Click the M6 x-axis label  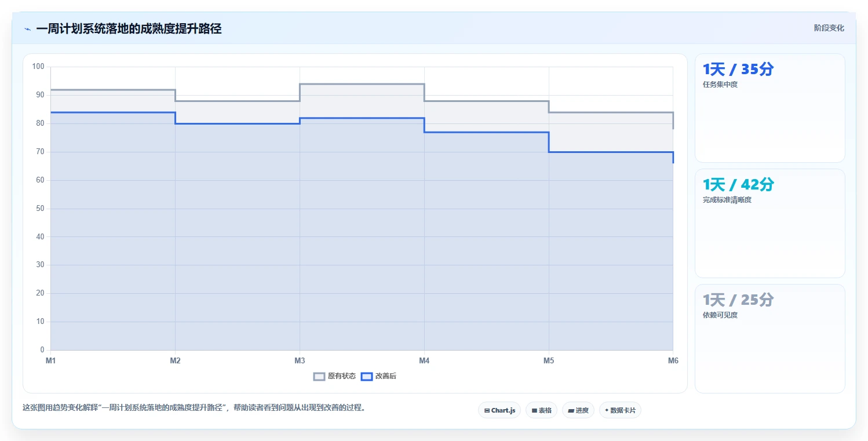coord(673,360)
